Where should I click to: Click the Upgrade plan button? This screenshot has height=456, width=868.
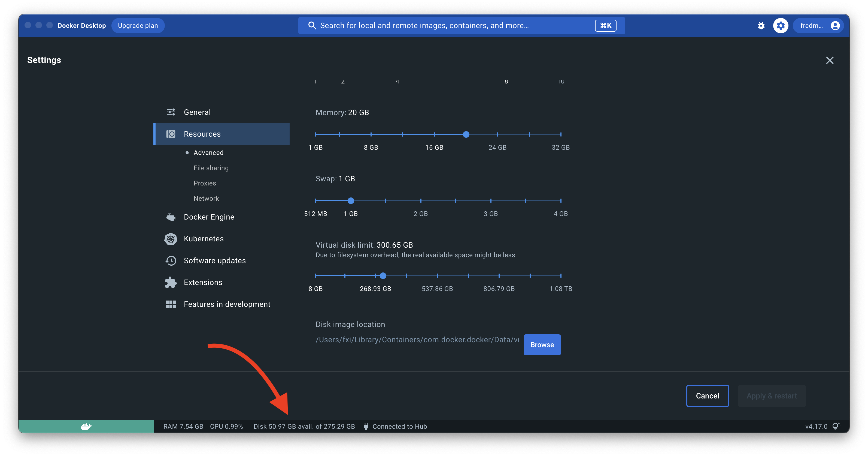[138, 25]
